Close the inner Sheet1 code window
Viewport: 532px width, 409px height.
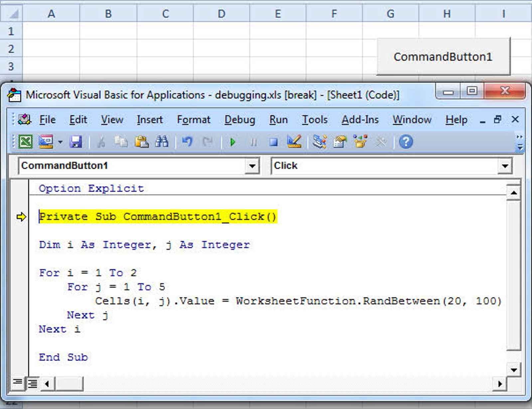(515, 119)
